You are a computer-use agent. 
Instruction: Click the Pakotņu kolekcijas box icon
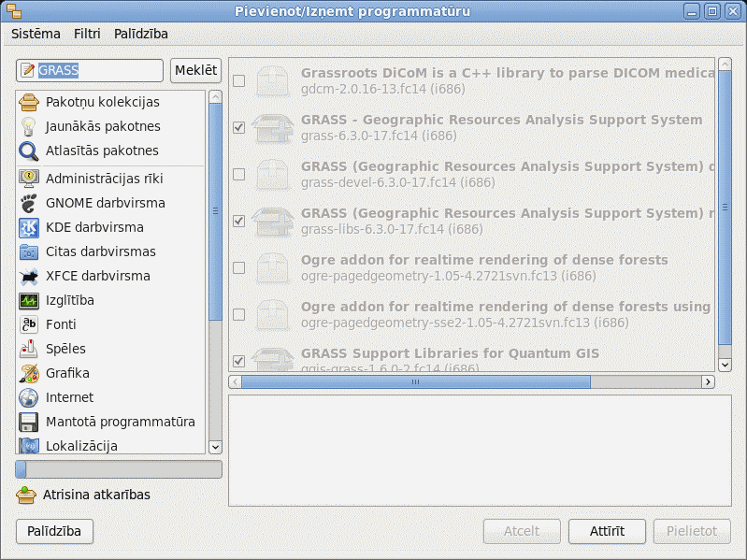tap(29, 102)
